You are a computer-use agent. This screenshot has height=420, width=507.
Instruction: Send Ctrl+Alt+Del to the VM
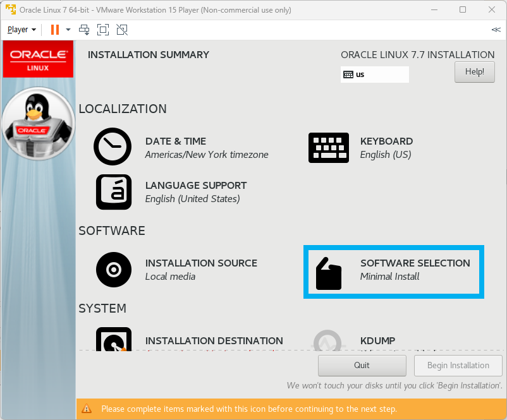84,30
